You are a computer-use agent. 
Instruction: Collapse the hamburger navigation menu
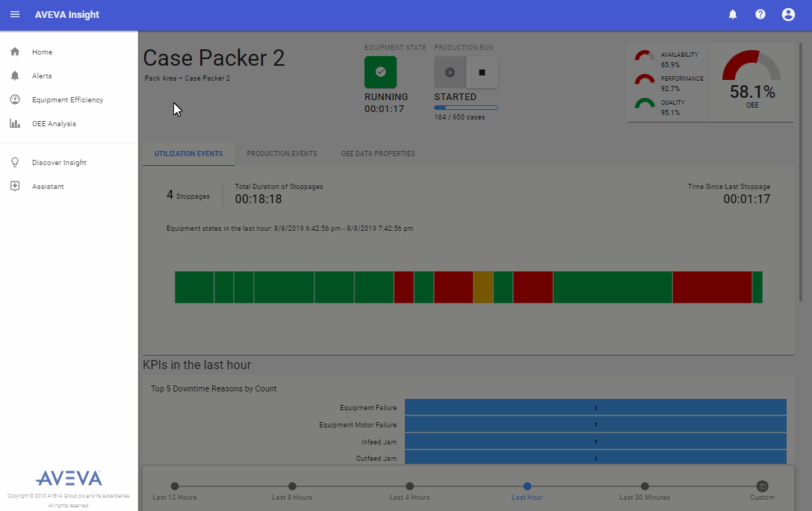click(x=15, y=14)
